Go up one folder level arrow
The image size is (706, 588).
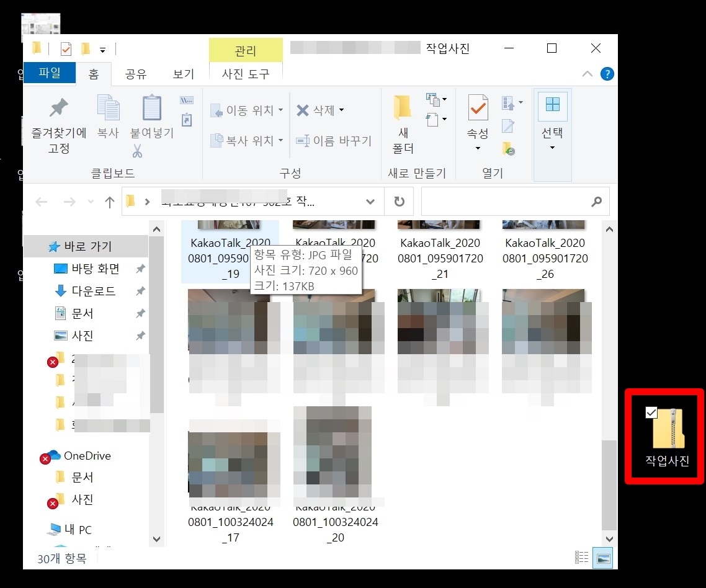tap(109, 202)
